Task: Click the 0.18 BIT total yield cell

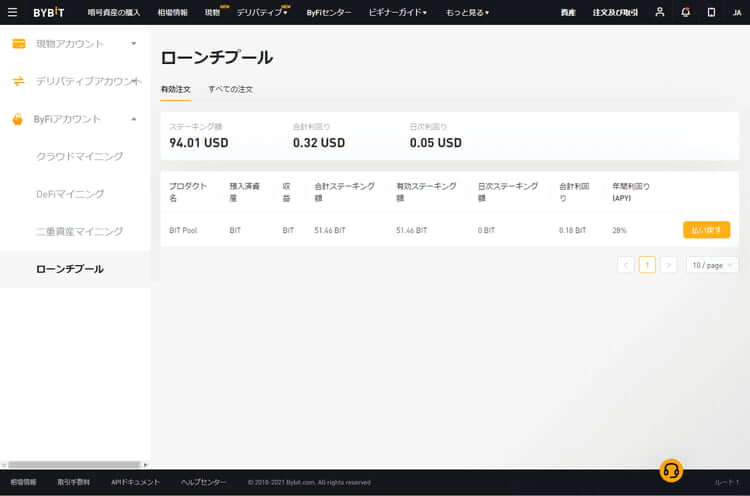Action: [x=573, y=231]
